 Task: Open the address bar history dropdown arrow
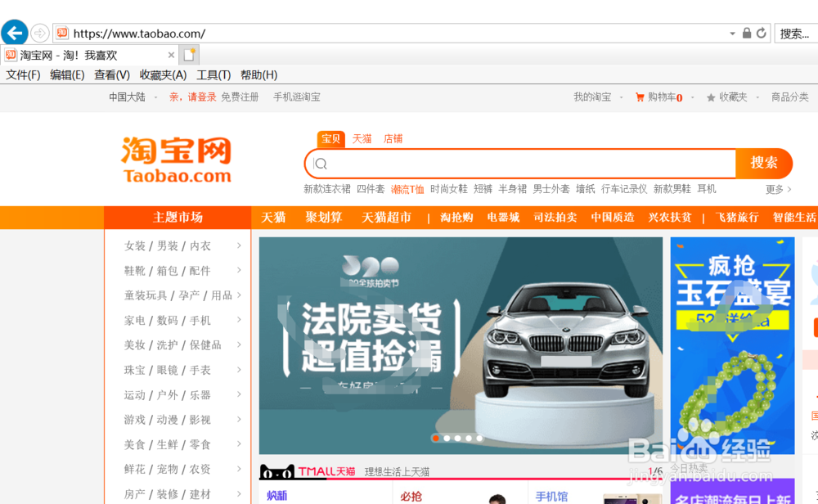tap(732, 34)
